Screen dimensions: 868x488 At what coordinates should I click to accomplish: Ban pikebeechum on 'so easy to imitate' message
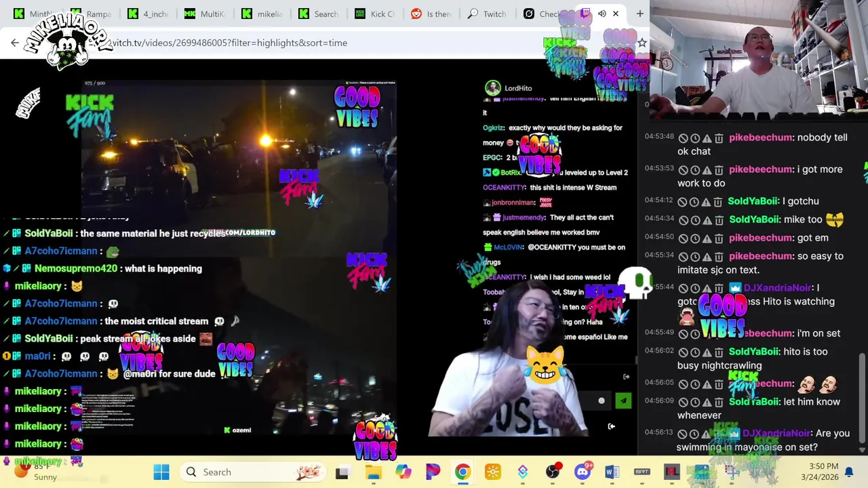[684, 256]
